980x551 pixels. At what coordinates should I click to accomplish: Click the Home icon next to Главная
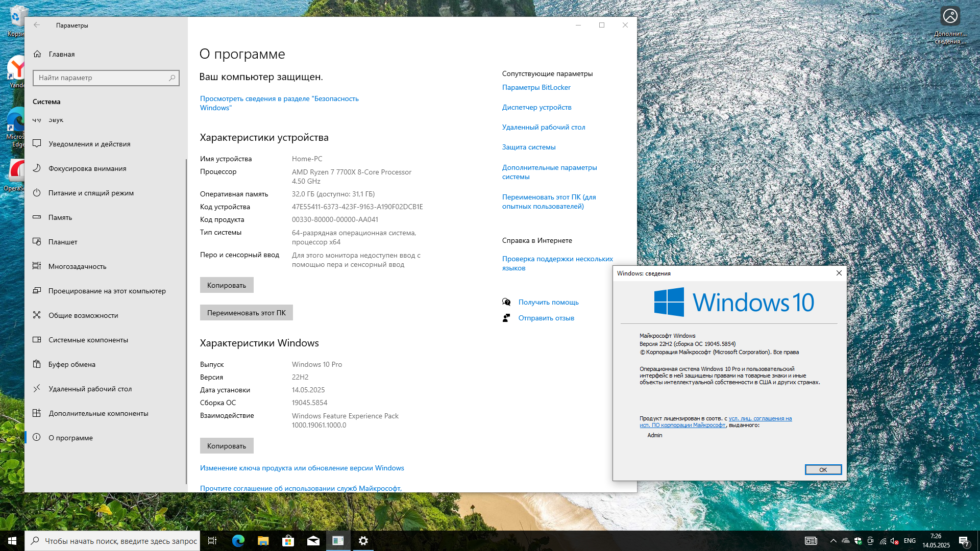pos(37,54)
